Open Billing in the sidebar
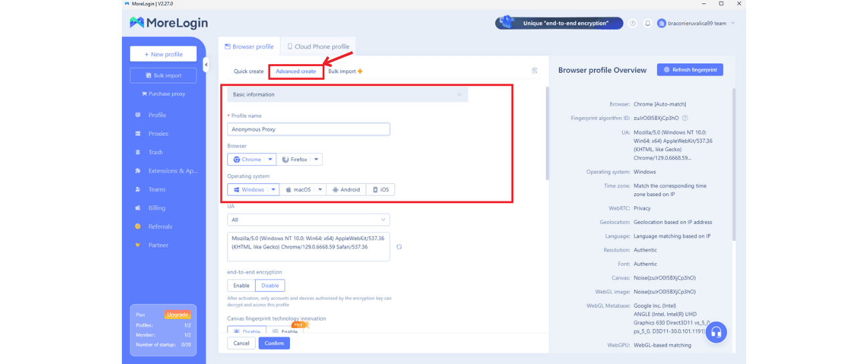 click(x=157, y=208)
